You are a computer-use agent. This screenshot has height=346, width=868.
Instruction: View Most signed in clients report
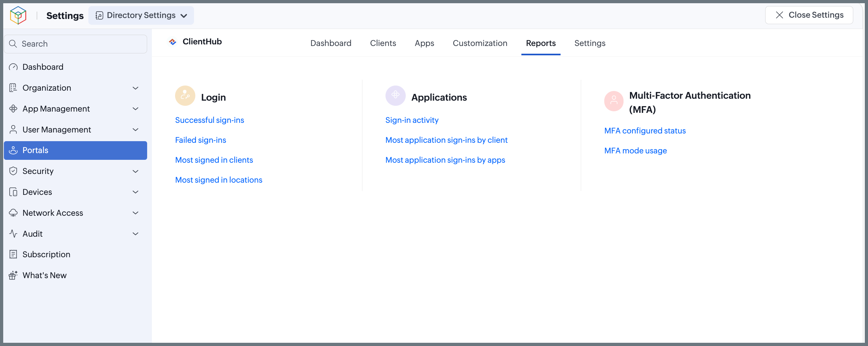[214, 160]
